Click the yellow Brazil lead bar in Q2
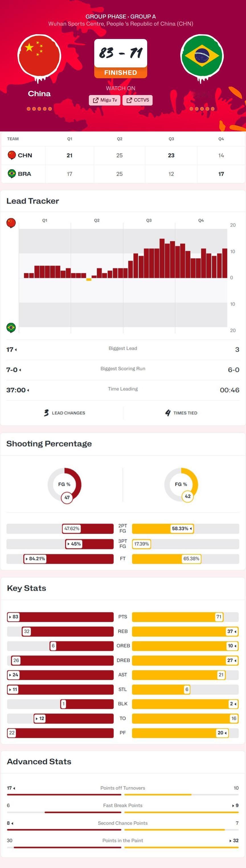The width and height of the screenshot is (246, 868). click(89, 279)
